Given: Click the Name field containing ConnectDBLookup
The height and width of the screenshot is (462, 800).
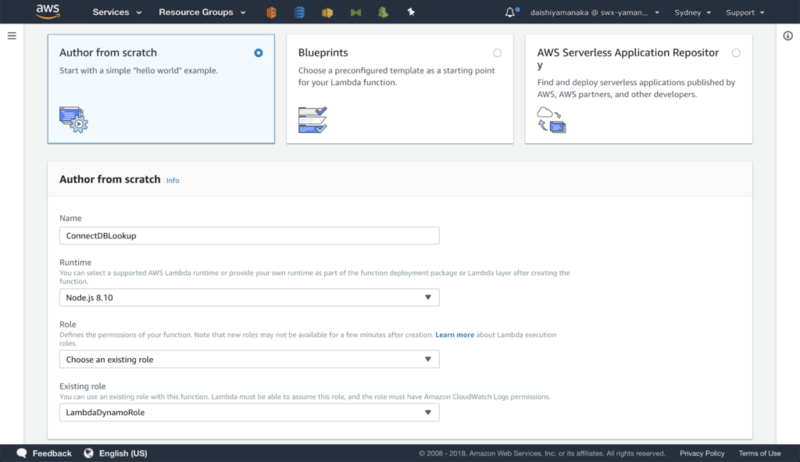Looking at the screenshot, I should click(249, 236).
